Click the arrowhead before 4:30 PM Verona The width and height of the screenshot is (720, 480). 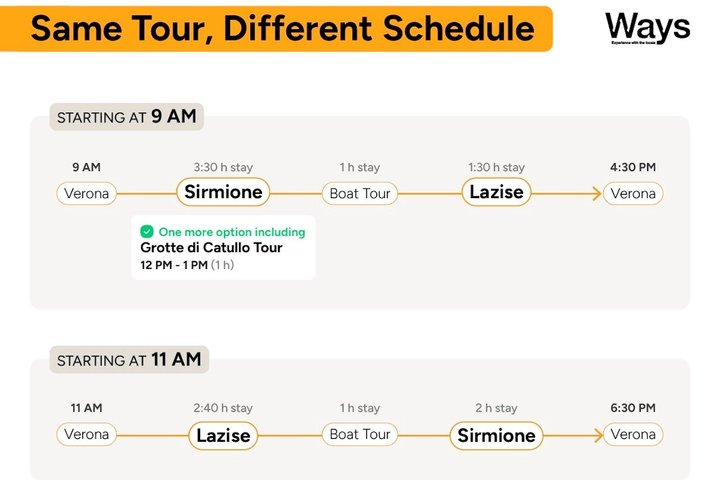[597, 193]
